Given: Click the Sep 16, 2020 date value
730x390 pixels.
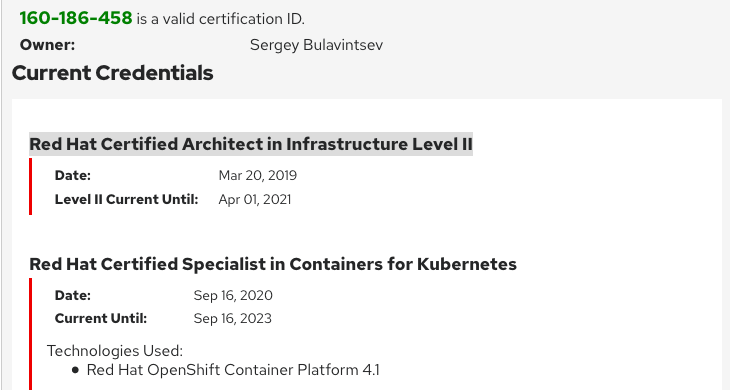Looking at the screenshot, I should pyautogui.click(x=233, y=296).
